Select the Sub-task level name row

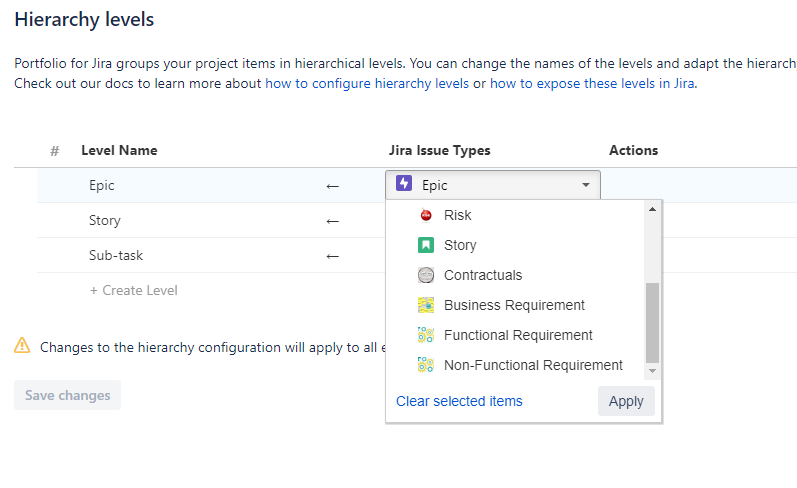116,255
